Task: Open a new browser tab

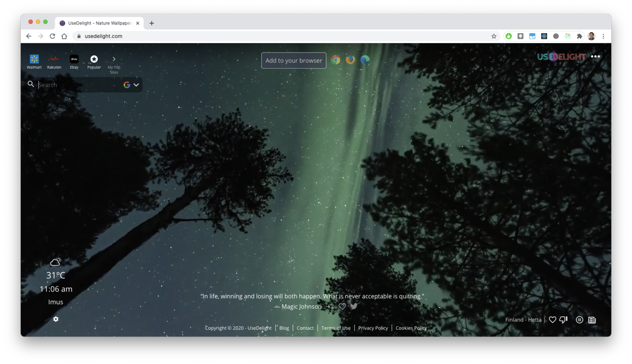Action: point(152,23)
